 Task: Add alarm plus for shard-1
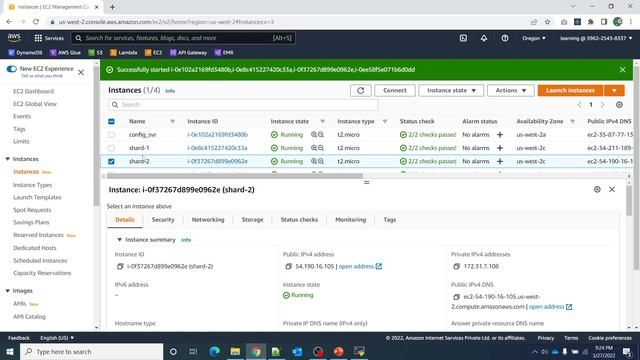[x=500, y=148]
